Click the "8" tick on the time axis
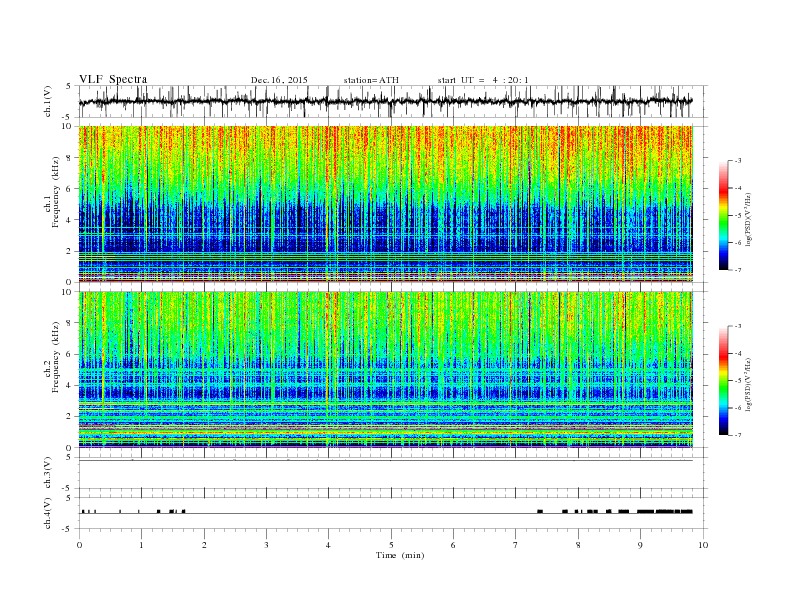This screenshot has height=612, width=792. coord(578,545)
